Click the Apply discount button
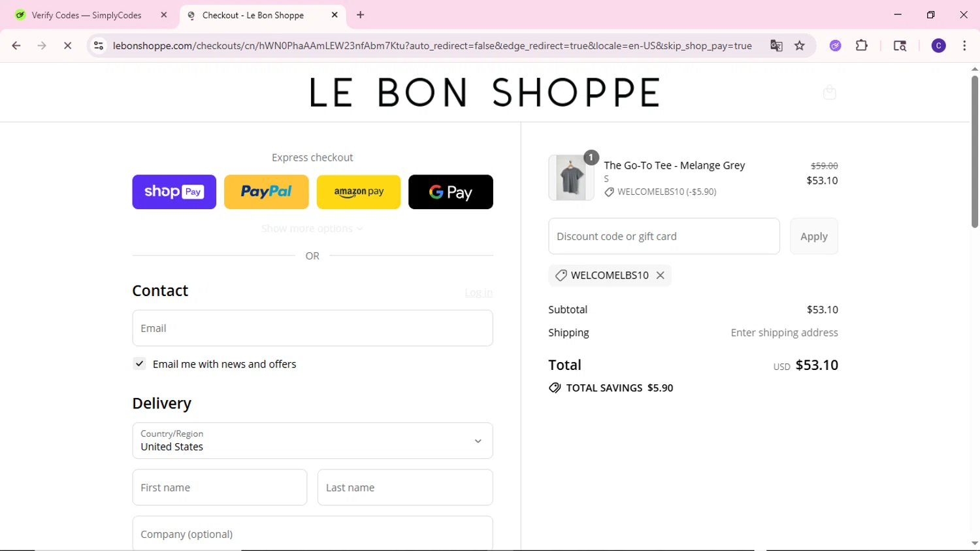The image size is (980, 551). pos(814,236)
